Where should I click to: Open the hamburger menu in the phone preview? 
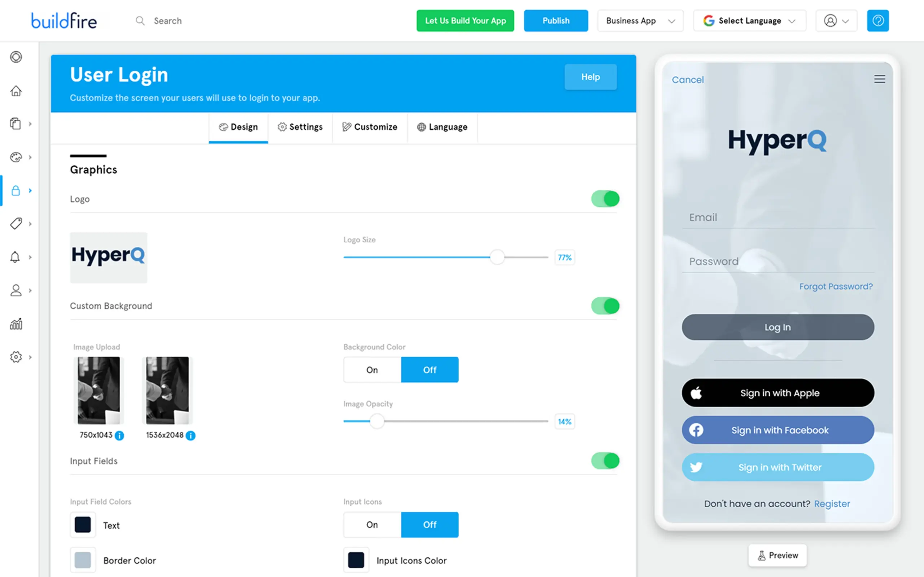click(x=879, y=79)
